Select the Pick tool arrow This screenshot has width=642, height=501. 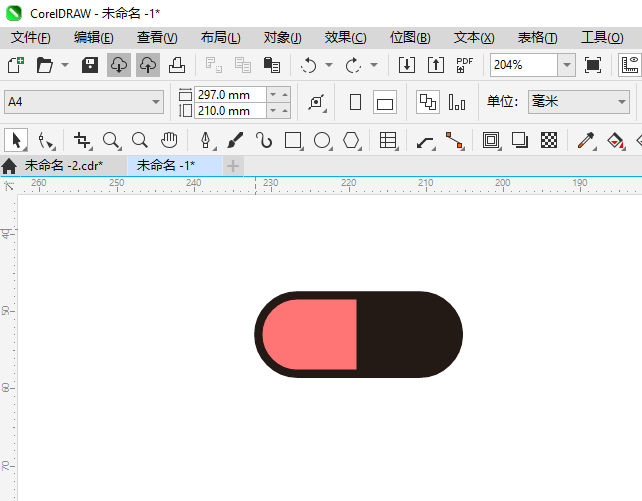16,140
